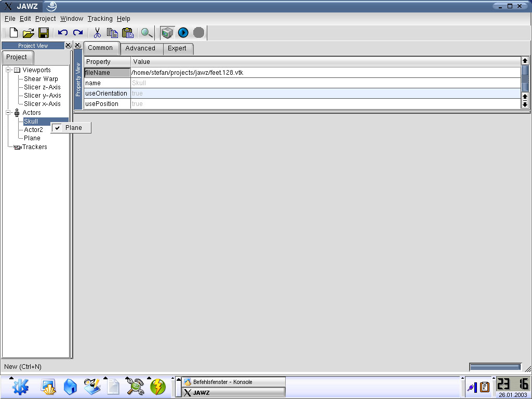532x399 pixels.
Task: Collapse the Actors tree node
Action: click(9, 113)
